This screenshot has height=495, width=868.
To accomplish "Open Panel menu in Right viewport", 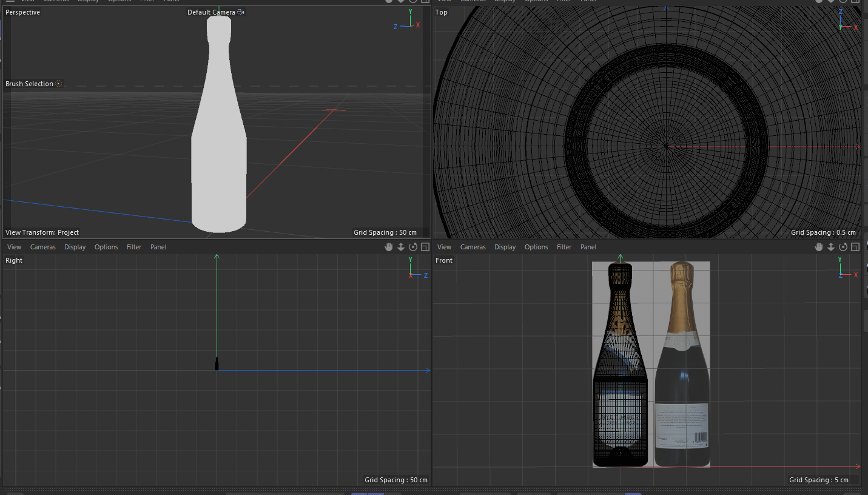I will pyautogui.click(x=158, y=247).
